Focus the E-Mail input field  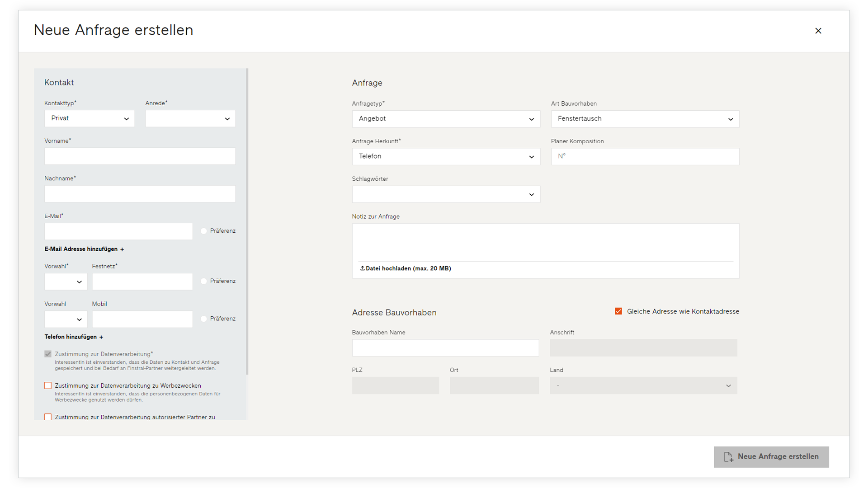click(118, 231)
